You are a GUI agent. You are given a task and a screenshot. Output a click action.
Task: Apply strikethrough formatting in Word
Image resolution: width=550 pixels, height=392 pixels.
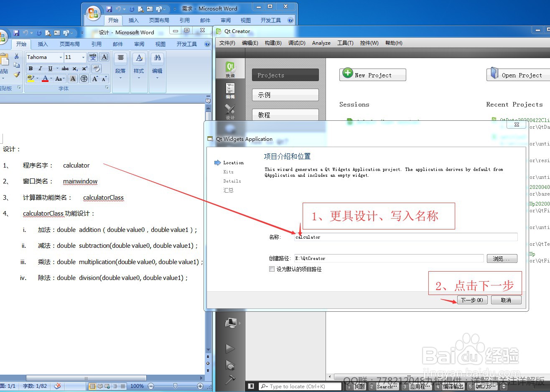[x=65, y=69]
